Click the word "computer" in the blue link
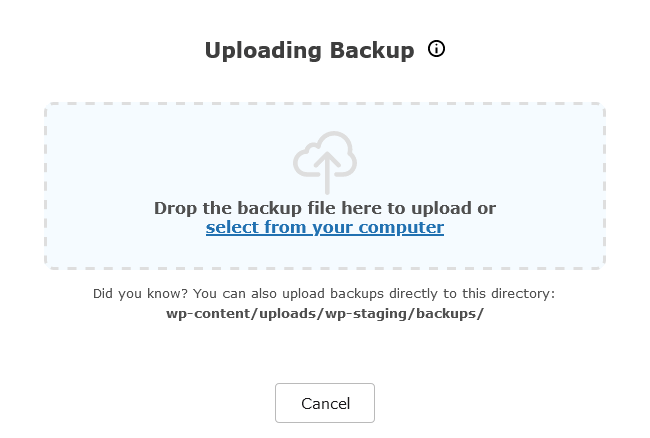650x438 pixels. (x=401, y=228)
